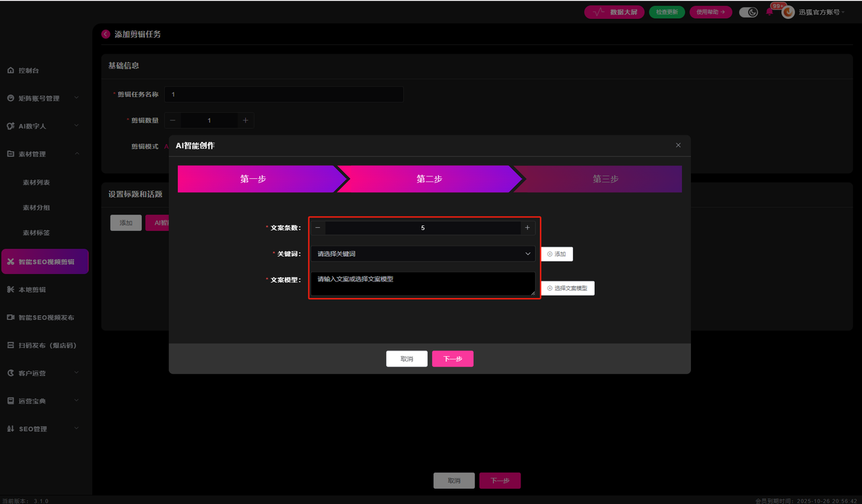
Task: Go to 智能SEO视频发布 menu item
Action: pos(46,317)
